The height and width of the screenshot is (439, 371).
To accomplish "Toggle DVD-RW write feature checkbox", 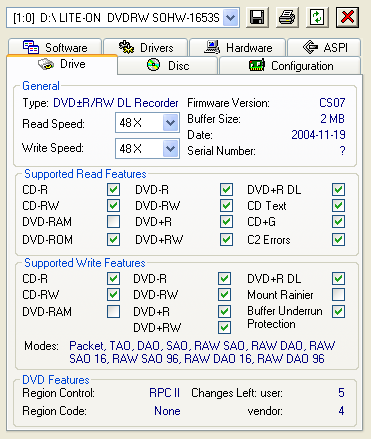I will coord(224,294).
